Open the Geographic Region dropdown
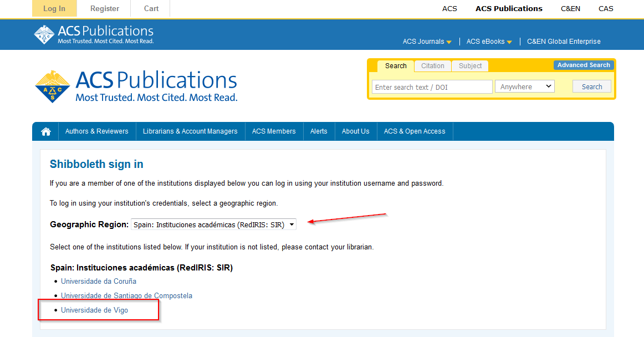 (213, 225)
